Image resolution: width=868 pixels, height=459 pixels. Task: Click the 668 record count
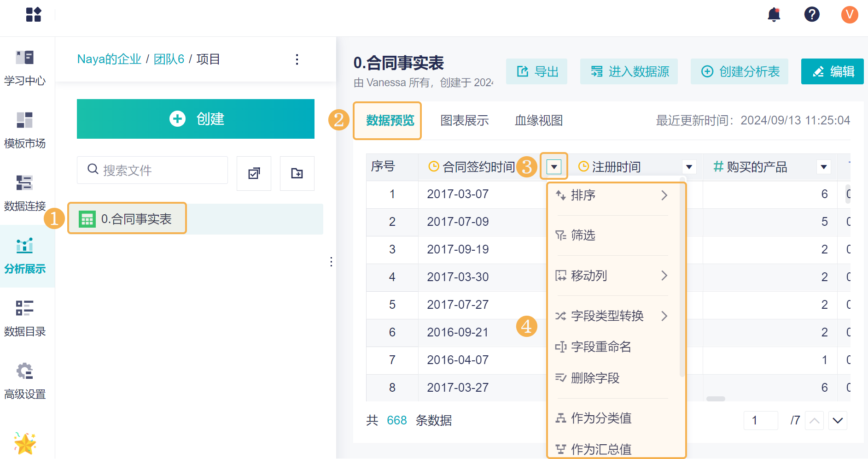pos(396,420)
